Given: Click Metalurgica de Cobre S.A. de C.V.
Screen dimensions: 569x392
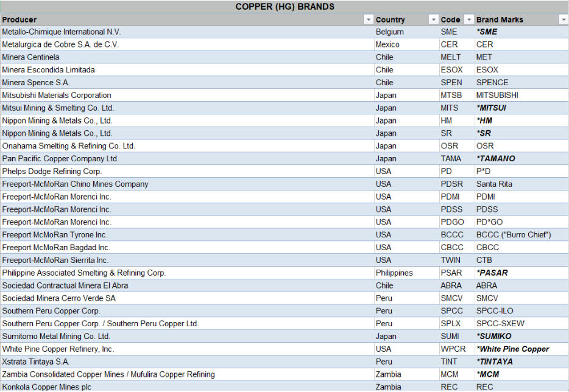Looking at the screenshot, I should coord(187,44).
